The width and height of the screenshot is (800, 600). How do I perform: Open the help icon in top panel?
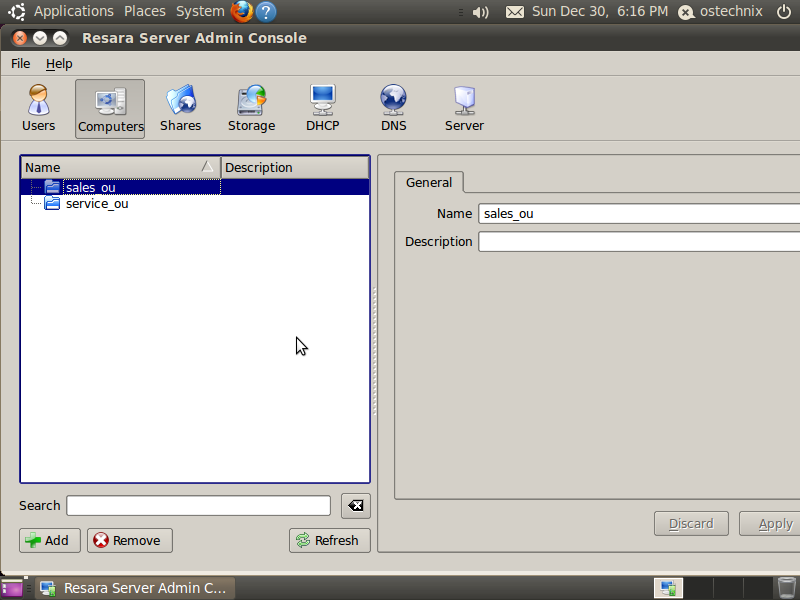click(x=266, y=11)
